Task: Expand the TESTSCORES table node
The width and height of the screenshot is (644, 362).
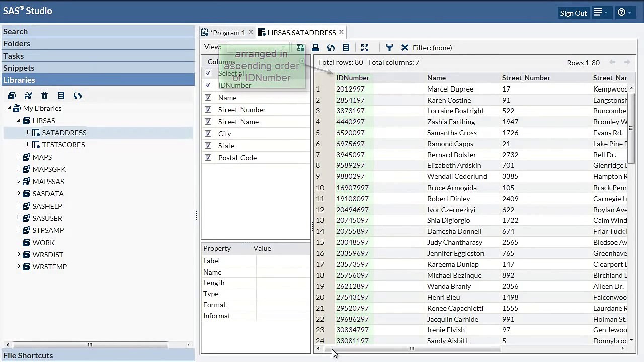Action: tap(28, 145)
